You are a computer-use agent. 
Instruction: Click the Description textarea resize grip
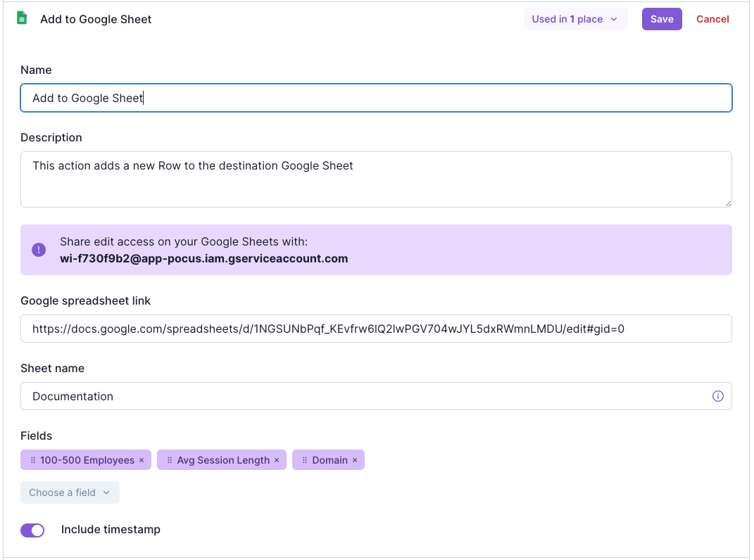[728, 204]
